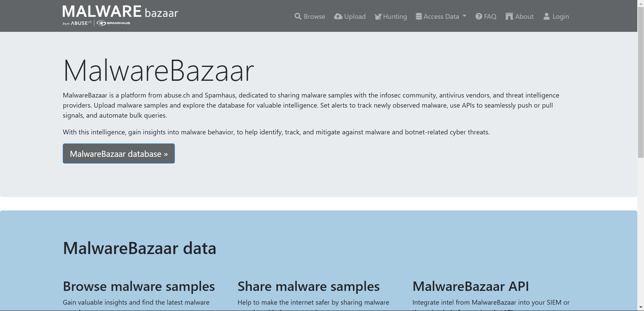Click the user icon beside Login
This screenshot has width=644, height=311.
click(x=547, y=16)
